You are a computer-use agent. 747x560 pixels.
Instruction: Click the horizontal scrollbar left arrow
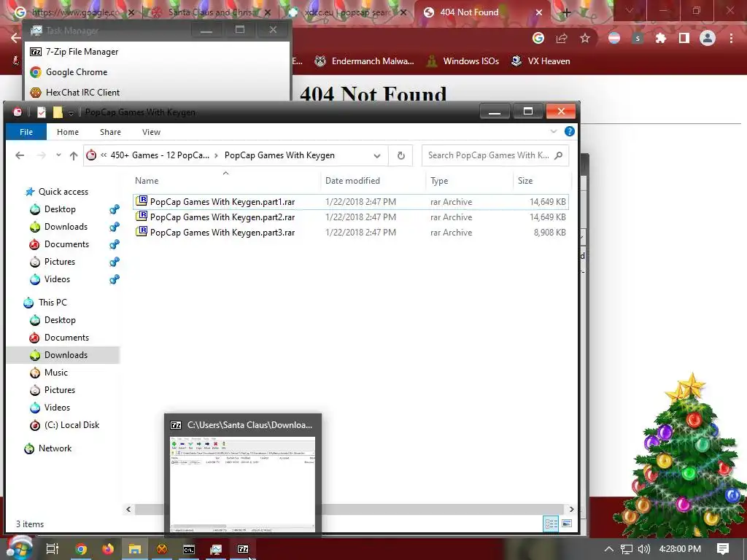[x=128, y=509]
